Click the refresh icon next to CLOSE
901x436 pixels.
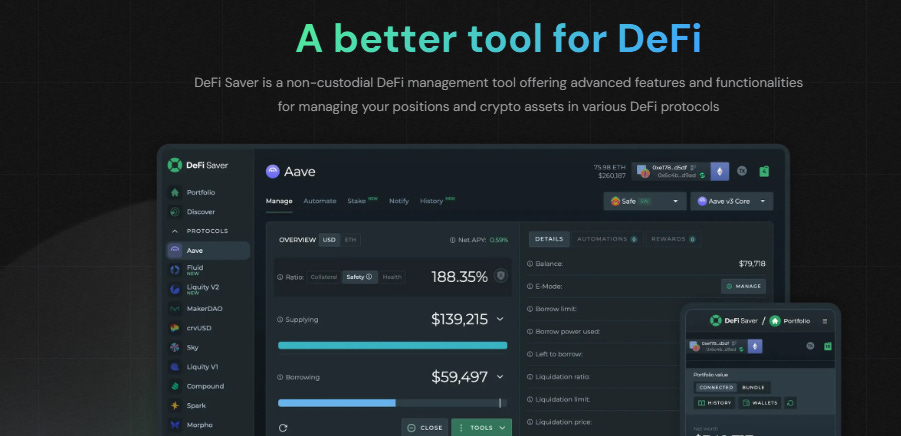coord(283,428)
